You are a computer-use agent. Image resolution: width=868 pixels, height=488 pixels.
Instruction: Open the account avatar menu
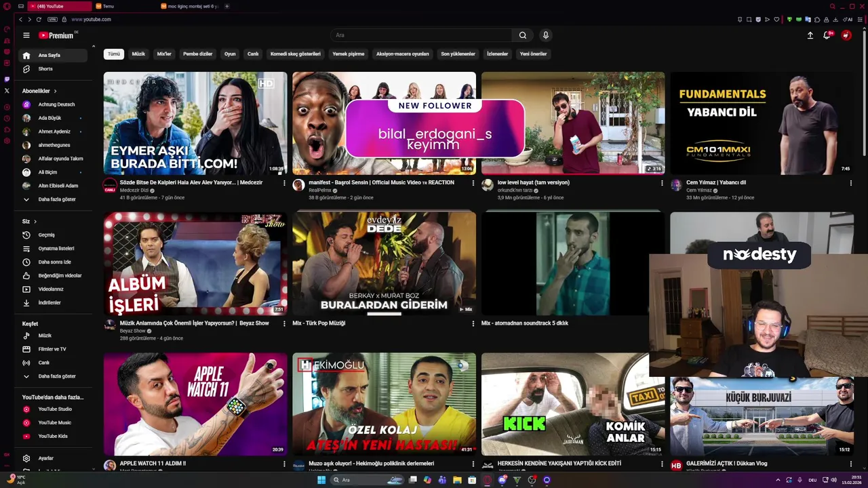click(x=846, y=35)
